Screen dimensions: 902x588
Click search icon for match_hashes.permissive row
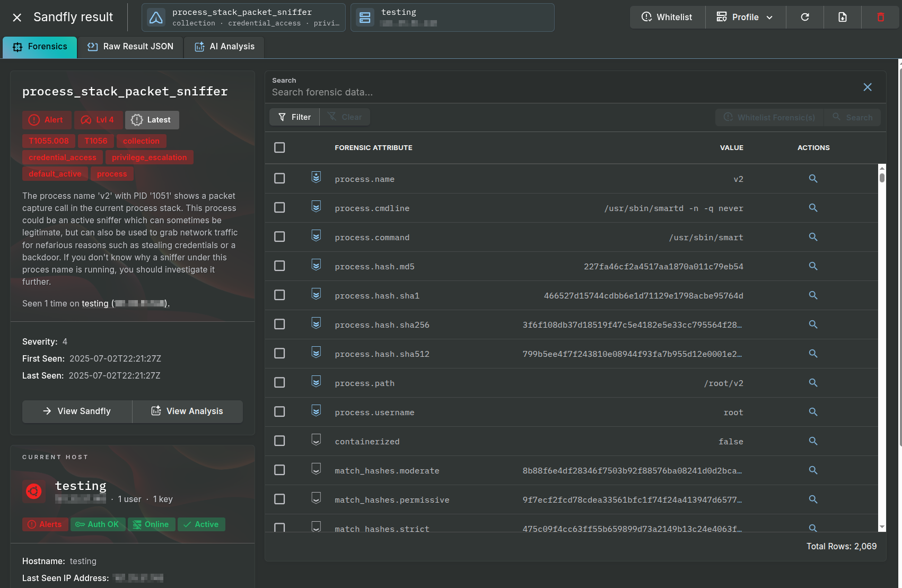coord(813,499)
